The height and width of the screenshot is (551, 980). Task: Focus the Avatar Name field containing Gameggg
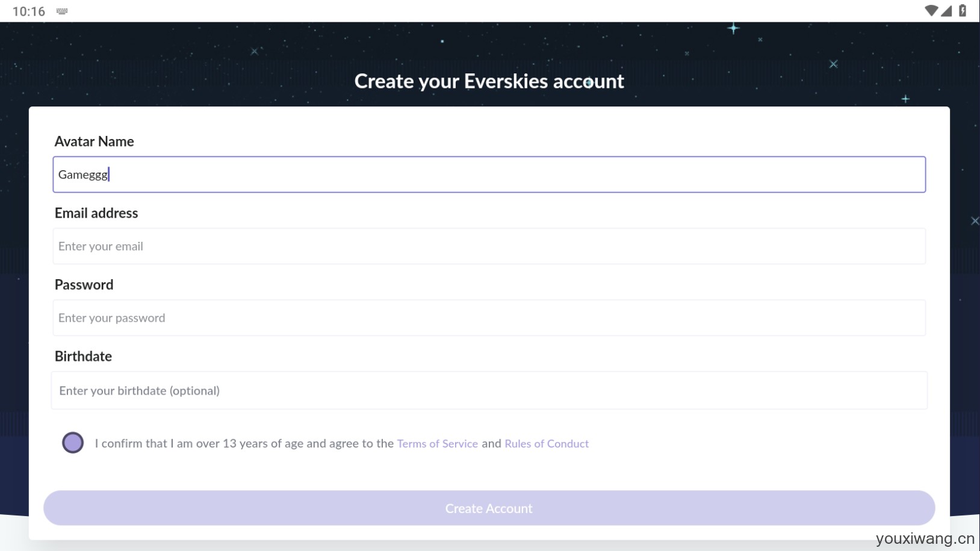(x=489, y=174)
